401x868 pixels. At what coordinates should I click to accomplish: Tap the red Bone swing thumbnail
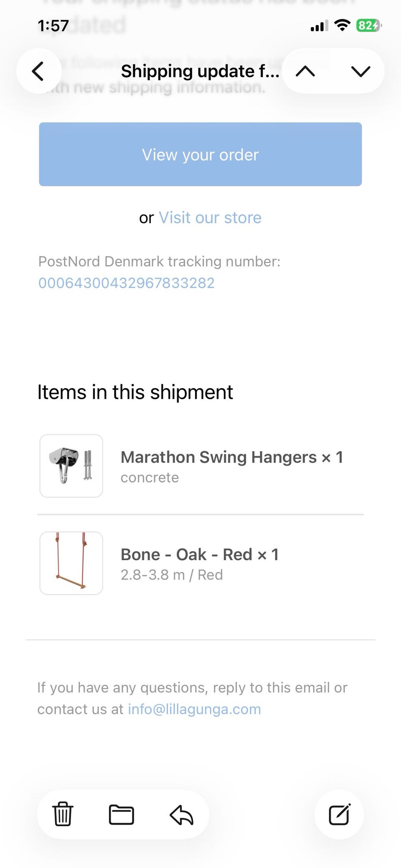[71, 563]
